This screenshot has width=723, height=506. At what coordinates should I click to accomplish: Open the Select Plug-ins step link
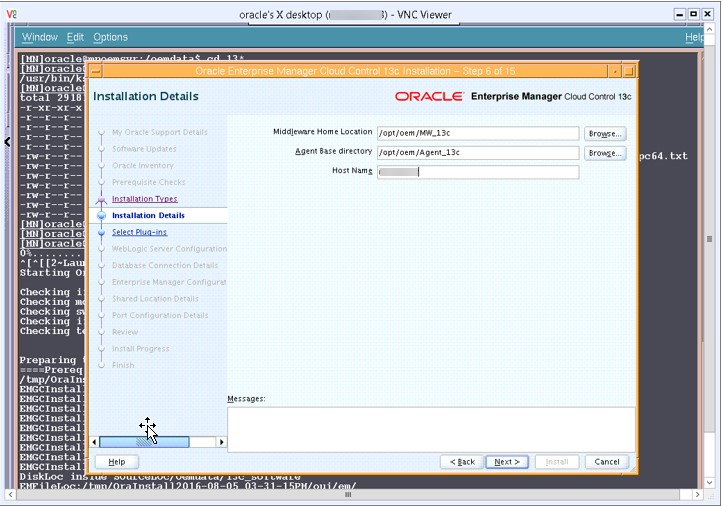pyautogui.click(x=139, y=232)
